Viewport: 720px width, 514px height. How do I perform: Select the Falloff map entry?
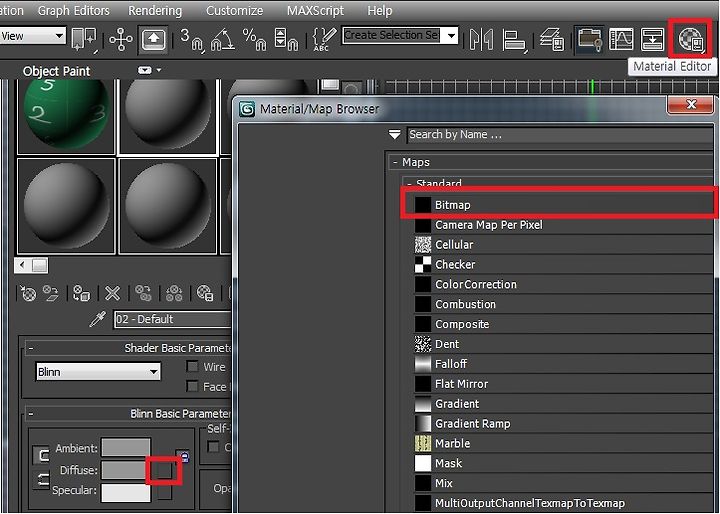(563, 364)
